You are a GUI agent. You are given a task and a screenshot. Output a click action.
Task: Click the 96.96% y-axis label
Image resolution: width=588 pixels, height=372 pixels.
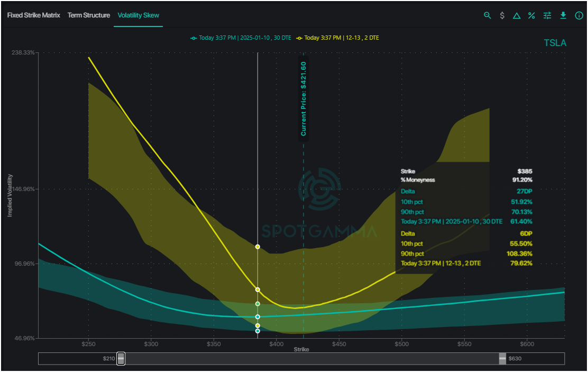click(x=25, y=264)
